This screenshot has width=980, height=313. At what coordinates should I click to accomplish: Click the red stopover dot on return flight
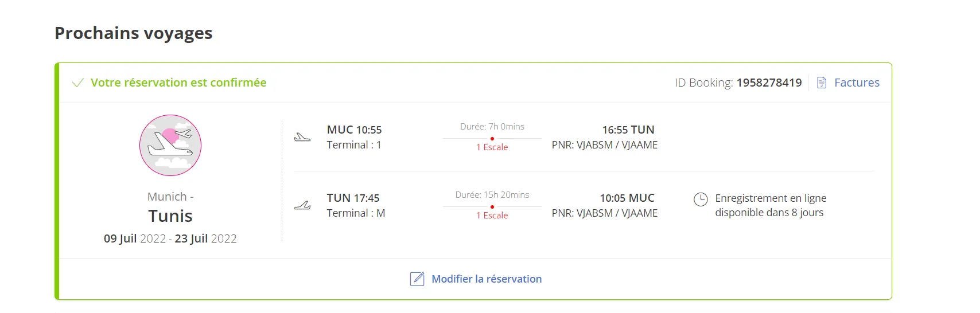(x=492, y=207)
